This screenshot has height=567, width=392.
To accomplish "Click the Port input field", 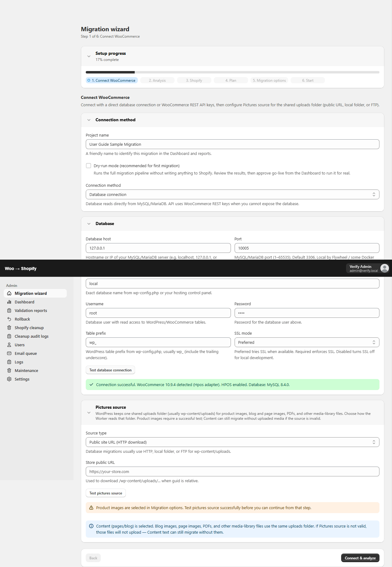I will click(307, 248).
